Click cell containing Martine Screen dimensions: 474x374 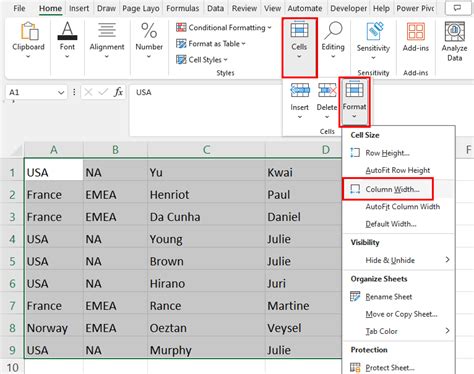(x=304, y=306)
